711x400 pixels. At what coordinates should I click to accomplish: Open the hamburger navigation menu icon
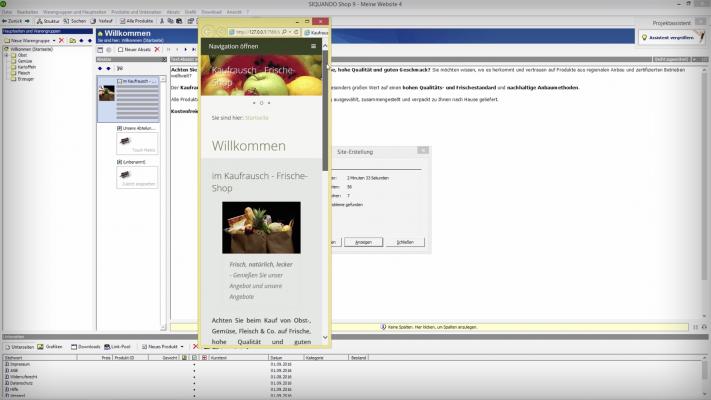click(313, 46)
